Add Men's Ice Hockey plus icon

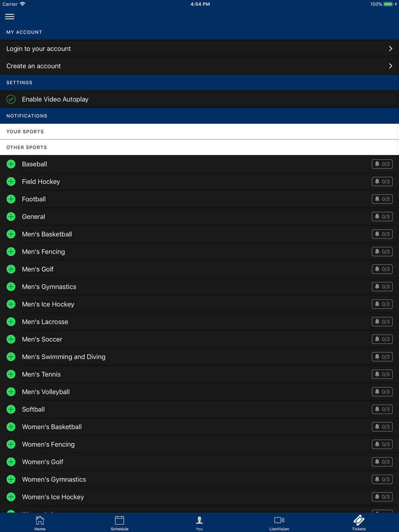tap(11, 304)
